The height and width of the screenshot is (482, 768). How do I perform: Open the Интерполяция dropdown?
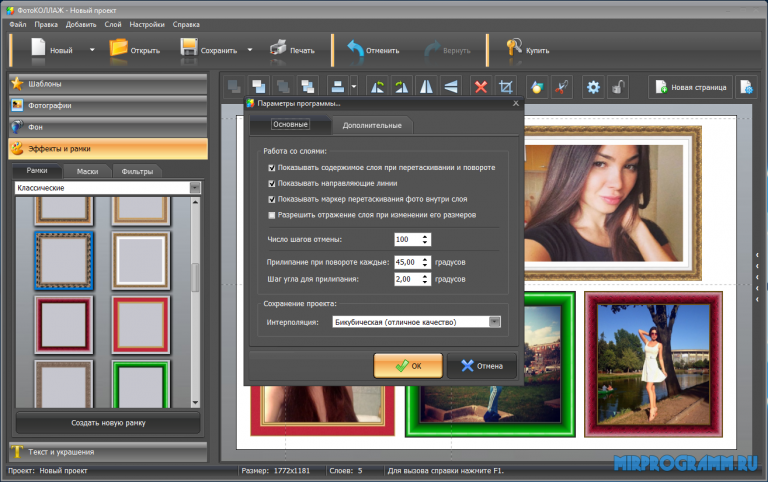[495, 322]
